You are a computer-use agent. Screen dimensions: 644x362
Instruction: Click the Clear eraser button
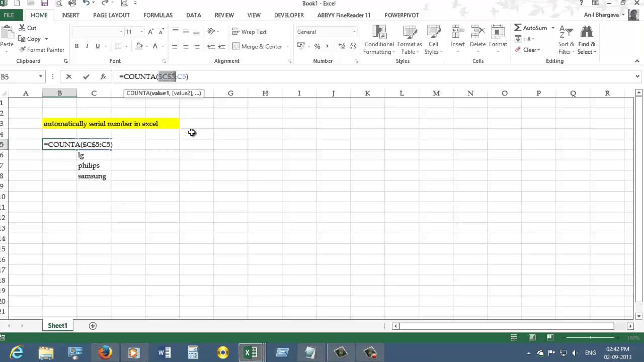(527, 50)
